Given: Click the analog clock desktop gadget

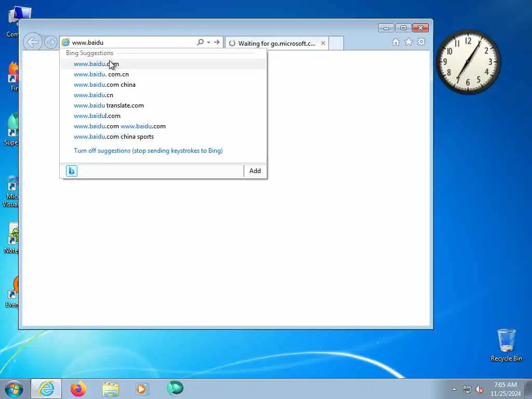Looking at the screenshot, I should click(468, 62).
